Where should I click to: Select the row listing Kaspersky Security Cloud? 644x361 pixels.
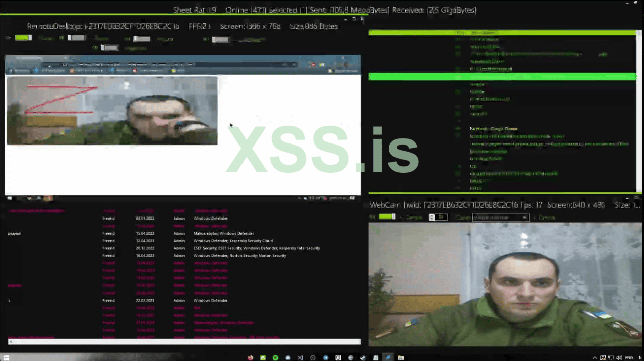184,241
